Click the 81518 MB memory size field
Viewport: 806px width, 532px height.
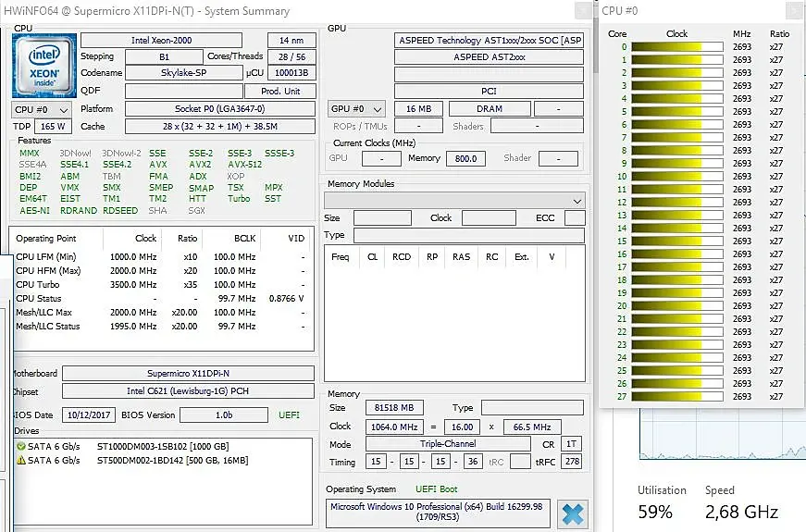click(394, 408)
